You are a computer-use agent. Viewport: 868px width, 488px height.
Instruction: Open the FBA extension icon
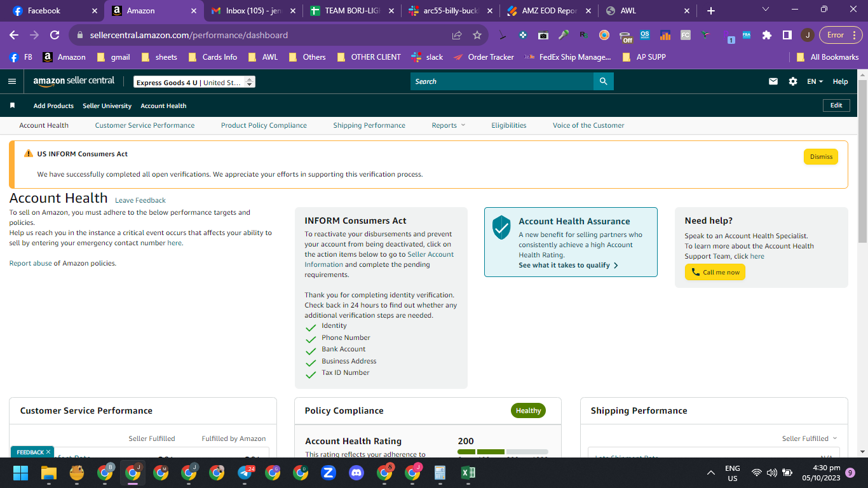pos(747,35)
